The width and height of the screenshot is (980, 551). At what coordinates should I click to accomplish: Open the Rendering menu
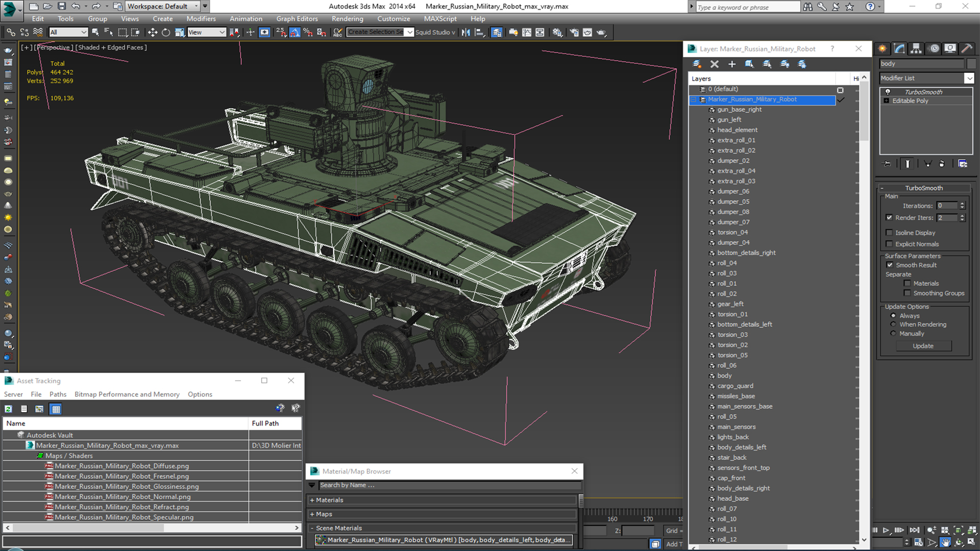tap(347, 19)
